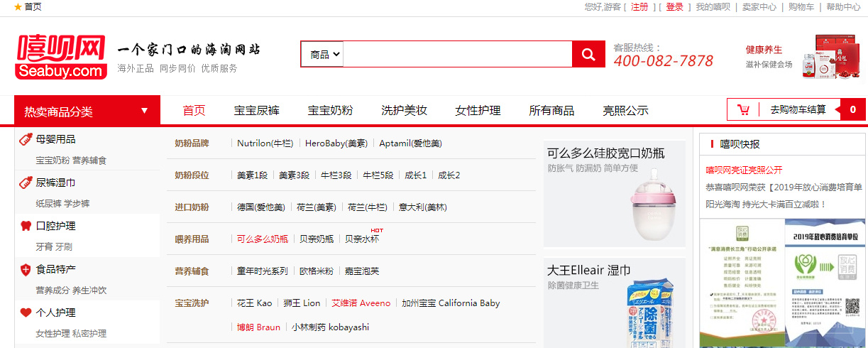Click 狮王 Lion link
This screenshot has height=348, width=868.
point(302,303)
